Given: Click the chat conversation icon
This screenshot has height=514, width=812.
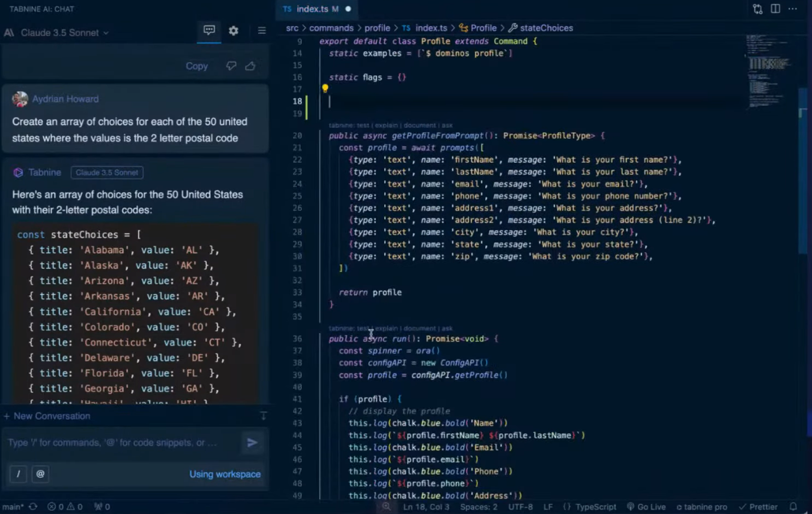Looking at the screenshot, I should [209, 30].
